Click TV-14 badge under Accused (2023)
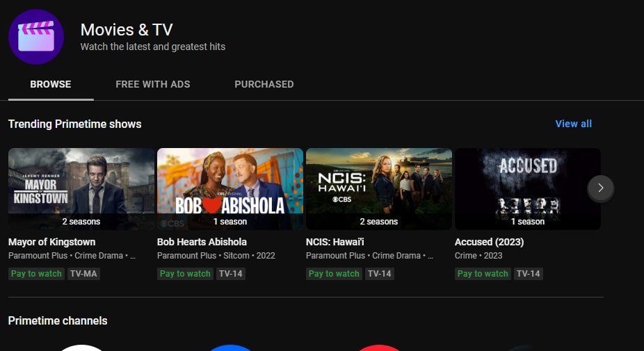644x351 pixels. (x=528, y=274)
